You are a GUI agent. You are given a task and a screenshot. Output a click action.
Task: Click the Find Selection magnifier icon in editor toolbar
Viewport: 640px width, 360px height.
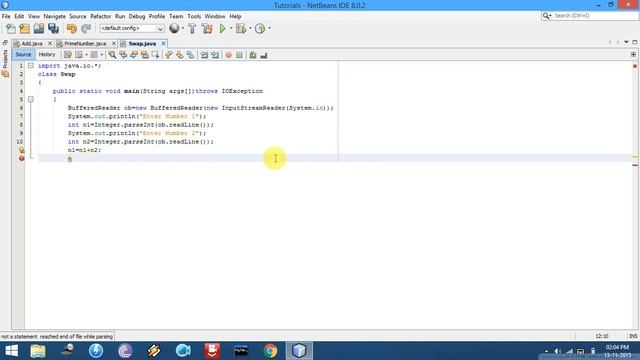coord(112,55)
